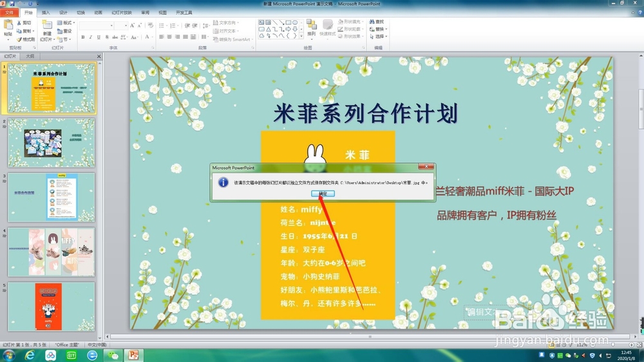
Task: Click the increase font size icon
Action: [132, 26]
